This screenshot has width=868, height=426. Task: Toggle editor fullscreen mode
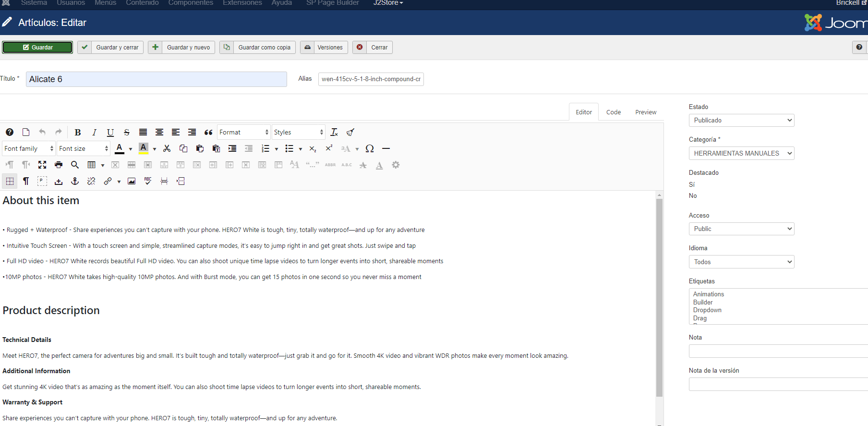[42, 165]
